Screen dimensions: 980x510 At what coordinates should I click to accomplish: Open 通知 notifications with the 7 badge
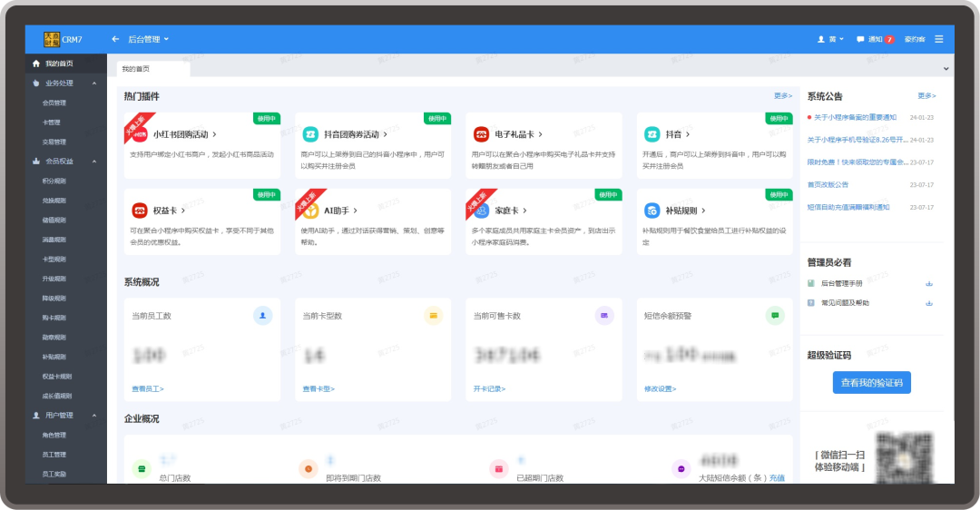pyautogui.click(x=875, y=39)
